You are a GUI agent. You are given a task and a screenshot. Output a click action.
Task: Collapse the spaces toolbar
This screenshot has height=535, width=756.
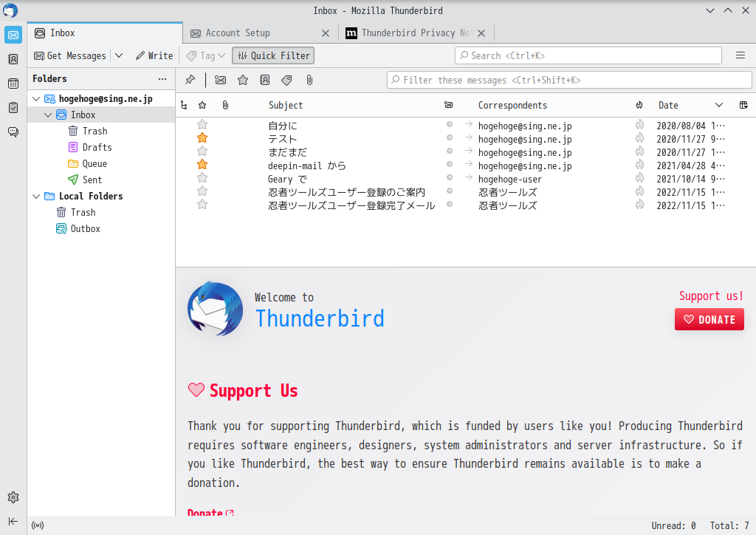point(13,521)
